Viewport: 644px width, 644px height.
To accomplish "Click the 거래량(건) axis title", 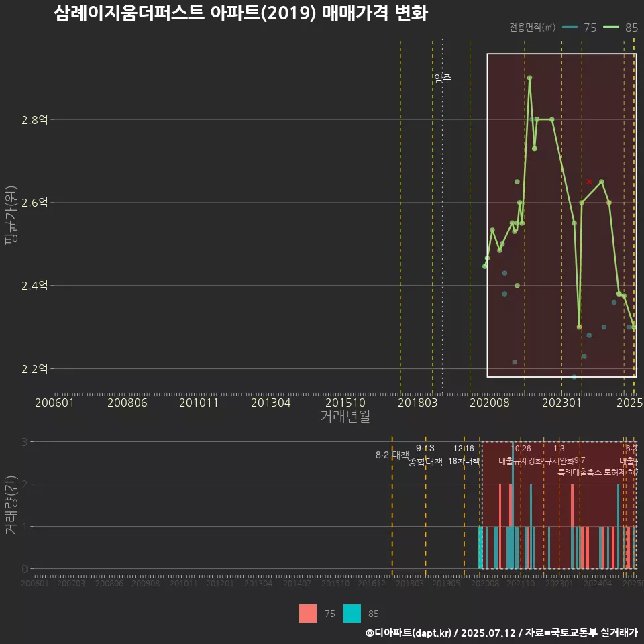I will click(11, 504).
